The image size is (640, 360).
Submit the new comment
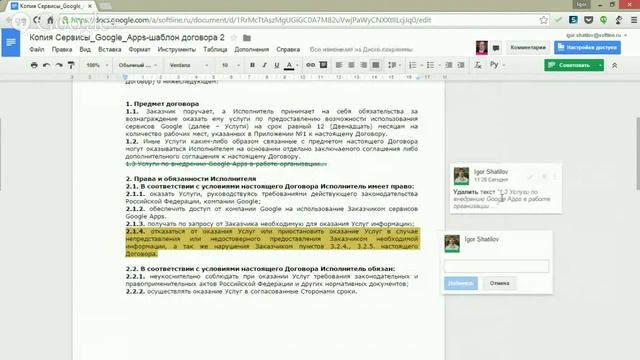tap(461, 283)
